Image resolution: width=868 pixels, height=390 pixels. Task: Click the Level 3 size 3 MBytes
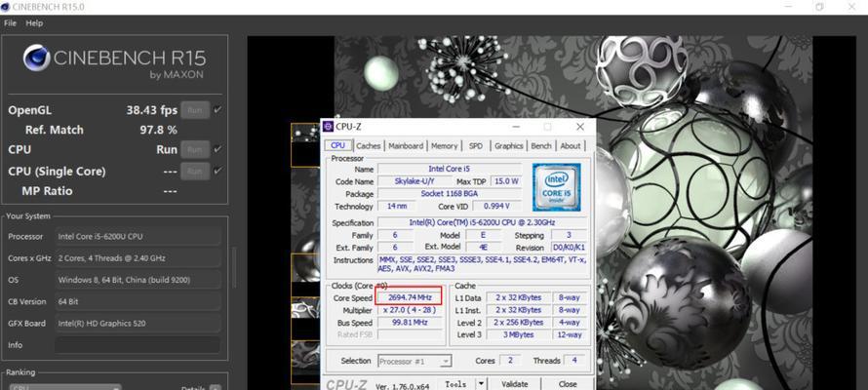518,334
